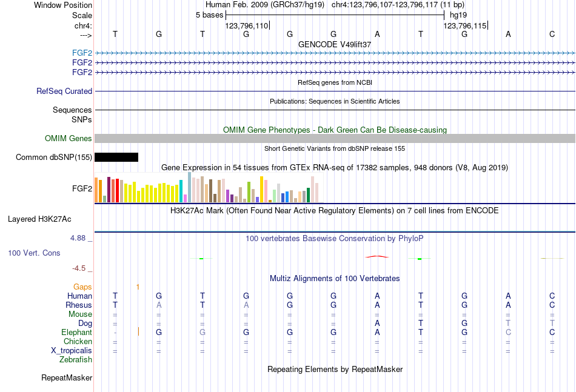The image size is (576, 392).
Task: Click the OMIM Gene Phenotypes track title
Action: 335,130
